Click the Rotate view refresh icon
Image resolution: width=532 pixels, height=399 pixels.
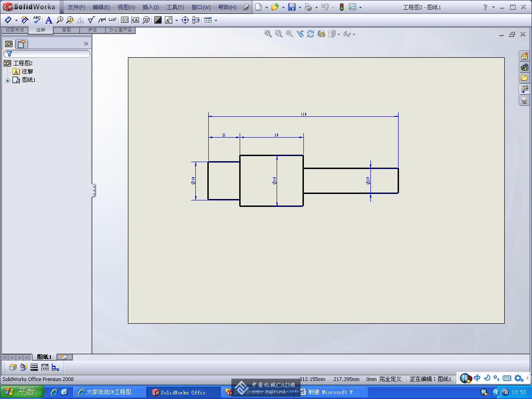click(x=310, y=34)
